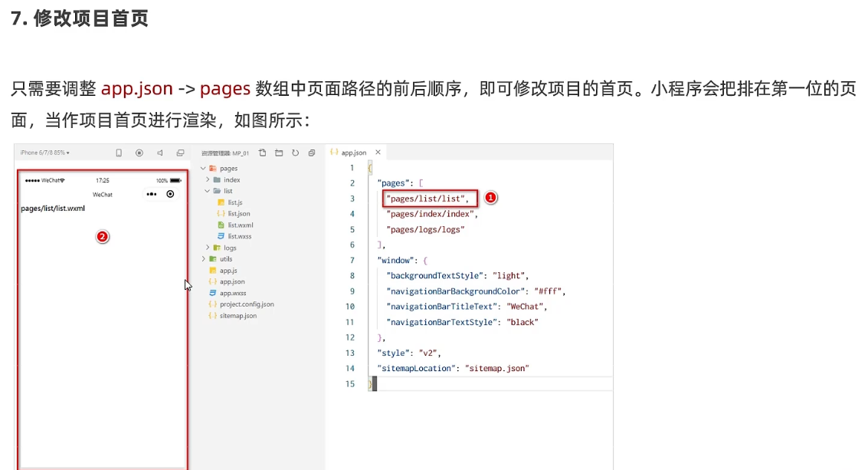Expand the utils folder chevron
This screenshot has height=470, width=868.
pos(203,259)
